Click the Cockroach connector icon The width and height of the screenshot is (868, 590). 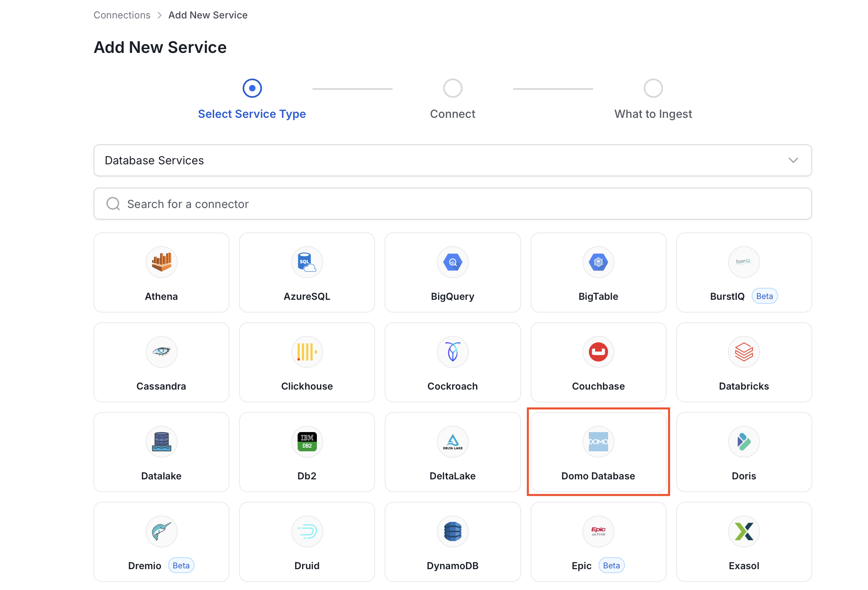[x=452, y=352]
